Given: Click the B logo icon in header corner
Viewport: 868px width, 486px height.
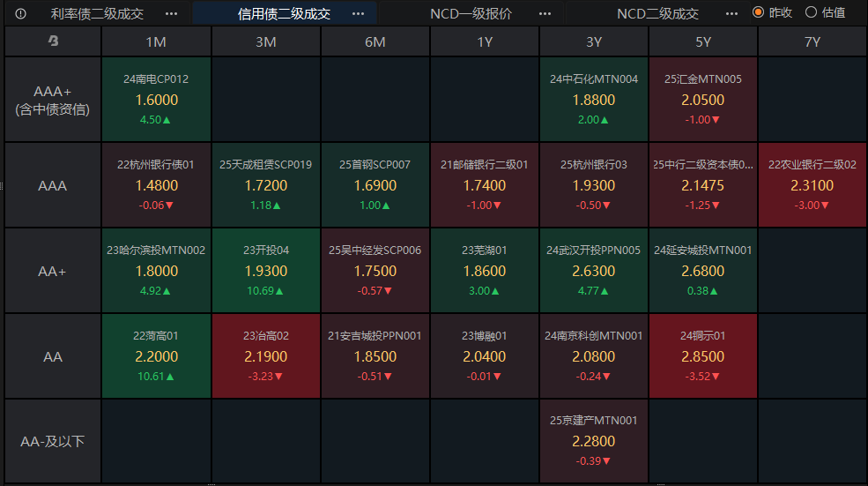Looking at the screenshot, I should [x=53, y=41].
